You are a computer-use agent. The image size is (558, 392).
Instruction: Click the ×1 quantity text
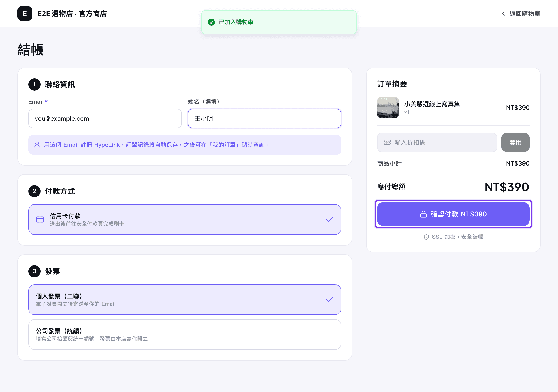pyautogui.click(x=407, y=112)
